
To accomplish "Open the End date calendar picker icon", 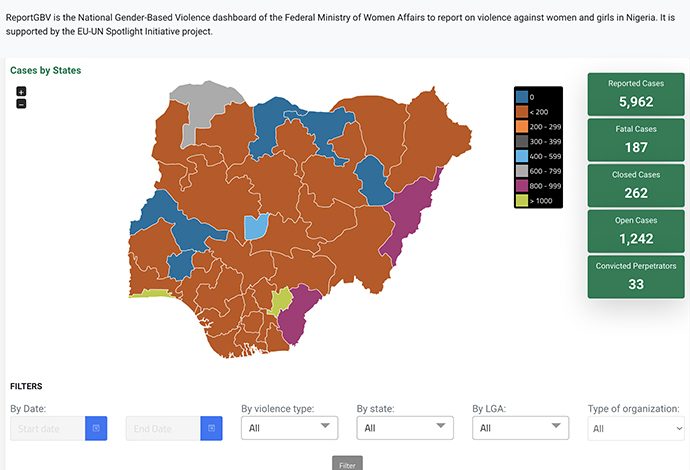I will click(x=211, y=428).
